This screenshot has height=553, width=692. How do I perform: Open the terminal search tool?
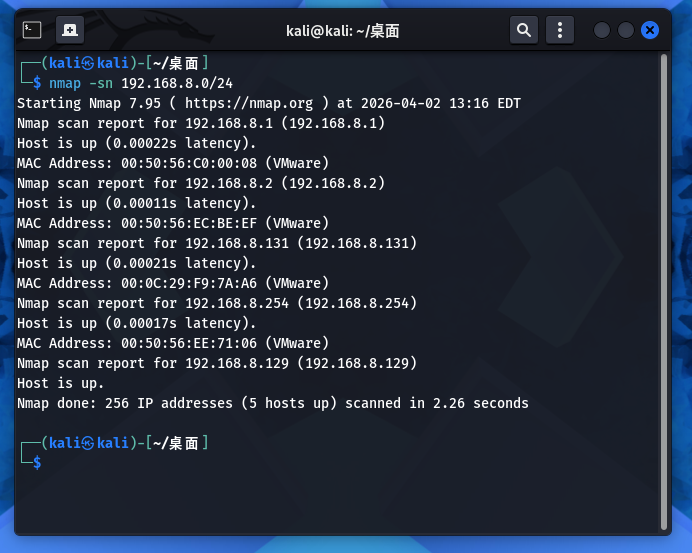coord(524,30)
